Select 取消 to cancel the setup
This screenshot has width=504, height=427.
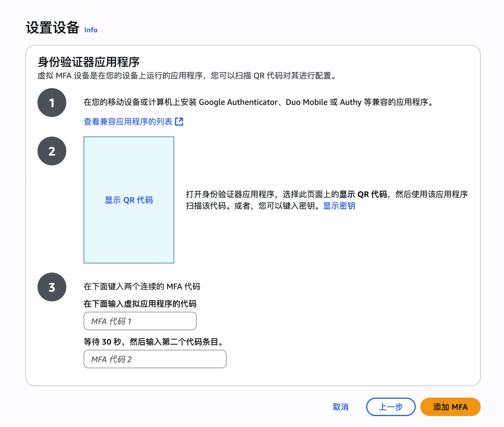[341, 407]
